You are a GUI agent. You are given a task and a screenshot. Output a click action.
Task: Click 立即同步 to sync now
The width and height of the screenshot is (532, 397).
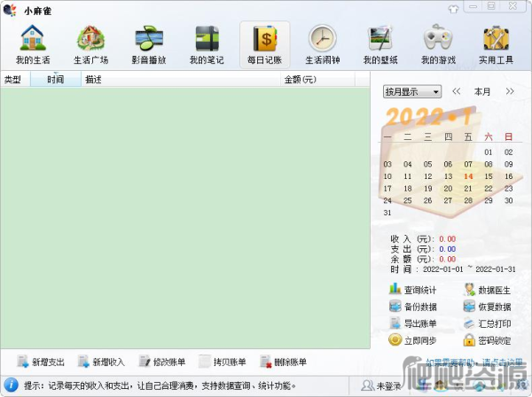click(x=412, y=340)
